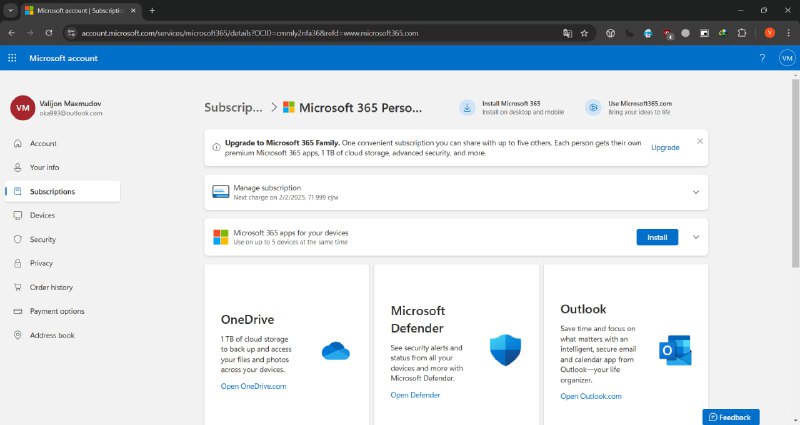Click the Microsoft account header title
The height and width of the screenshot is (425, 800).
click(63, 58)
